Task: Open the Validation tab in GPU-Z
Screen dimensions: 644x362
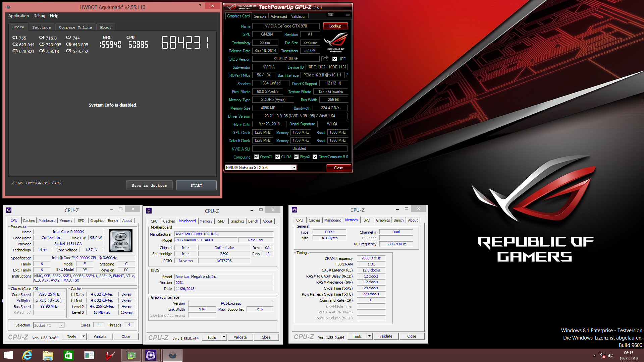Action: pyautogui.click(x=299, y=16)
